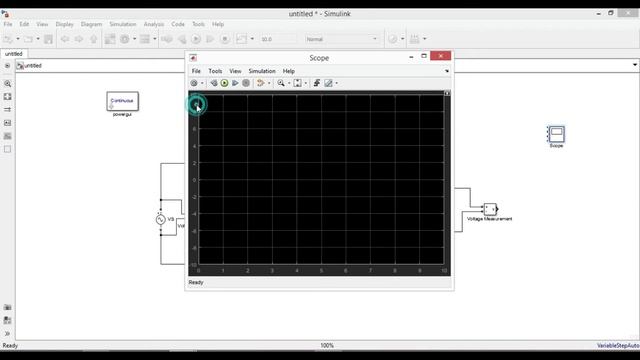Click Scope step back button
This screenshot has width=640, height=360.
(x=213, y=83)
